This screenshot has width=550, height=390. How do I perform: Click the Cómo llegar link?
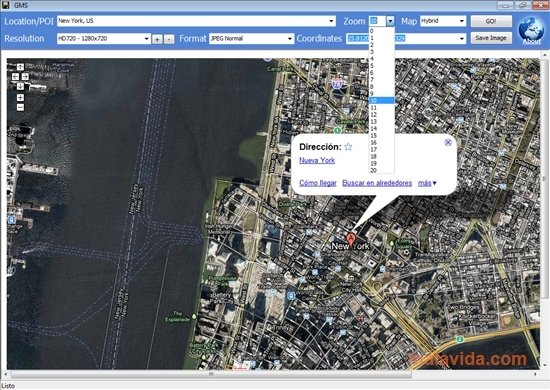point(318,183)
